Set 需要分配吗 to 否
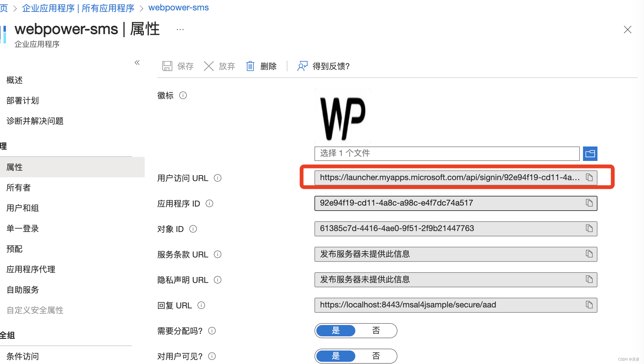The image size is (644, 364). point(376,331)
